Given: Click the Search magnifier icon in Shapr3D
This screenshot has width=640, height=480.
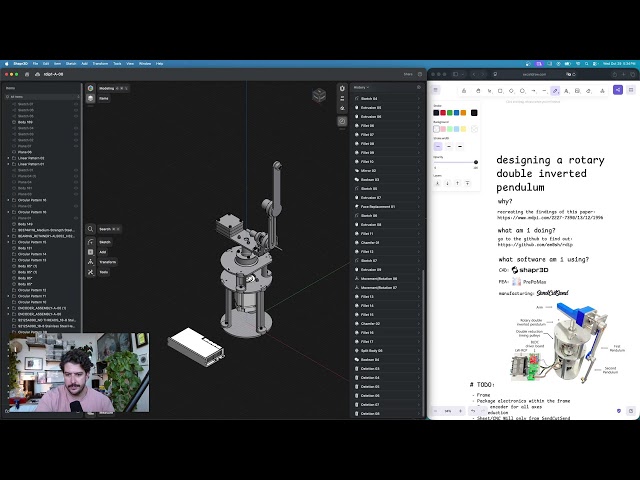Looking at the screenshot, I should pos(91,229).
